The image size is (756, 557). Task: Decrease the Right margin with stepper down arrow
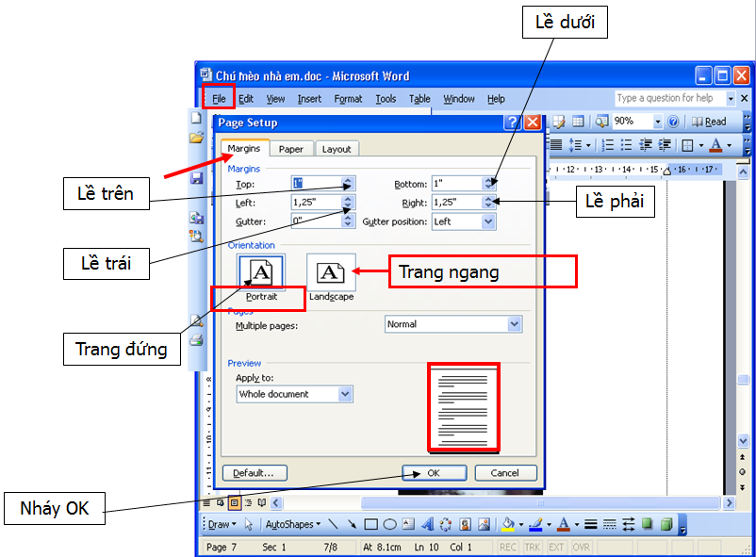point(489,205)
